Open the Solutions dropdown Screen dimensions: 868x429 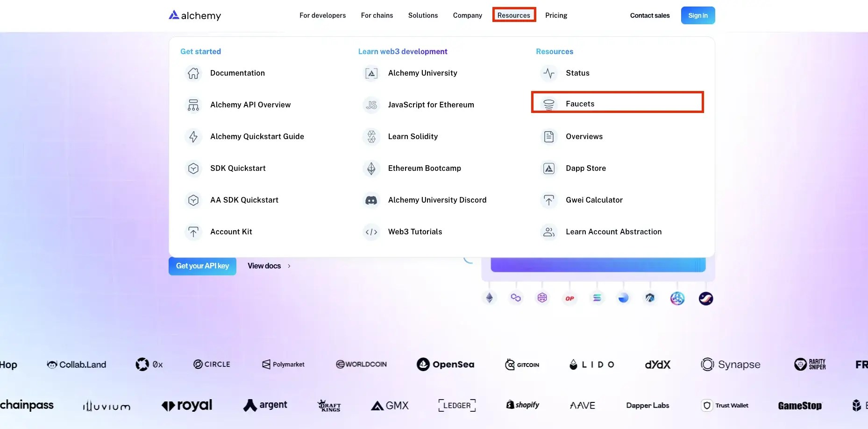[x=423, y=15]
